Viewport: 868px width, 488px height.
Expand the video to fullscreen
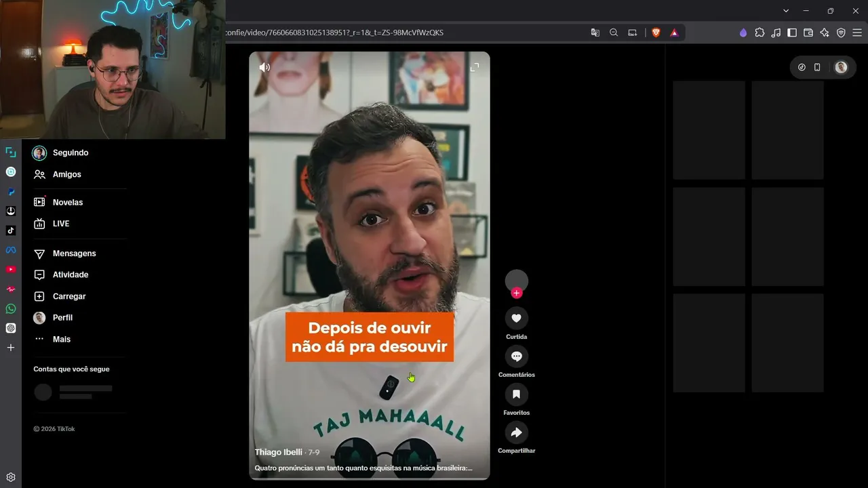click(x=475, y=67)
